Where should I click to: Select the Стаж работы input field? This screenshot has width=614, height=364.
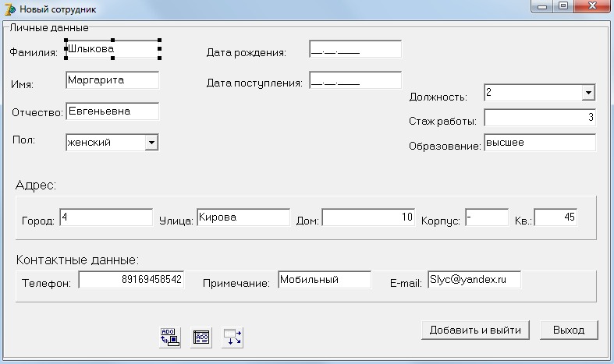click(x=540, y=118)
